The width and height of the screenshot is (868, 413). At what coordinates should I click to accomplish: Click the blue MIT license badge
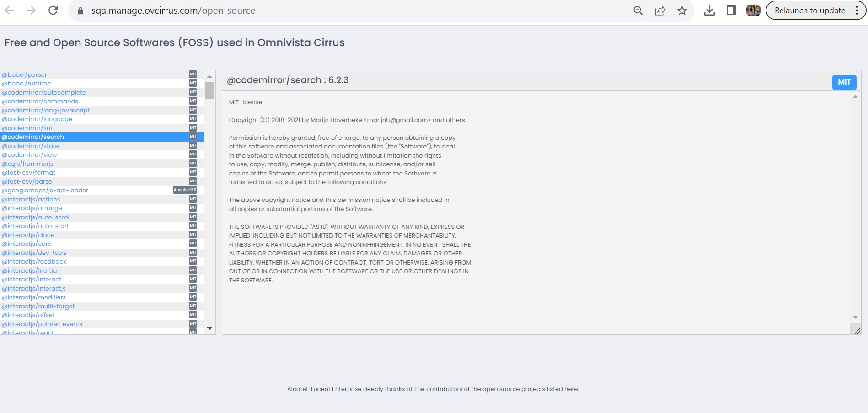[x=844, y=82]
